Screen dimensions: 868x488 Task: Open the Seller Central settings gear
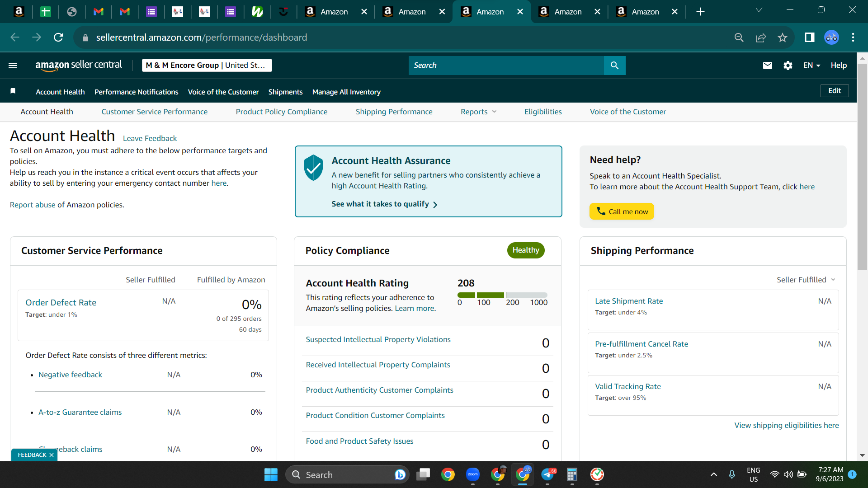click(x=788, y=66)
